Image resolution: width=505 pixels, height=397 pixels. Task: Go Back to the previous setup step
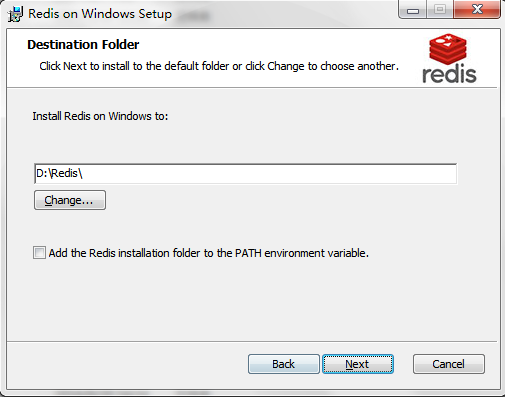click(x=283, y=364)
